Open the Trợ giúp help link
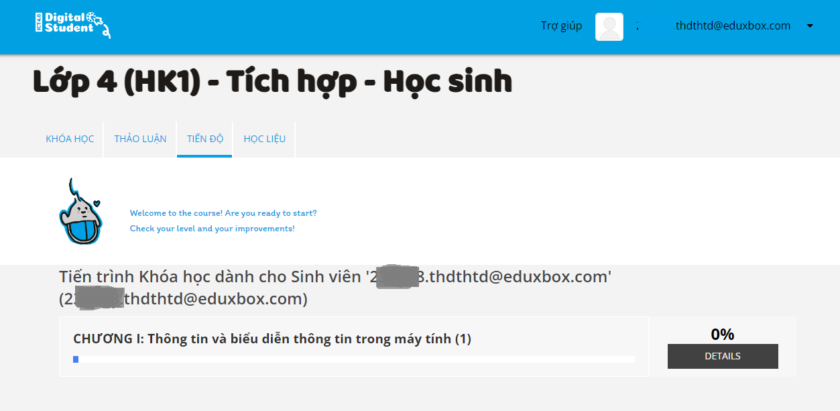This screenshot has height=411, width=840. point(561,26)
